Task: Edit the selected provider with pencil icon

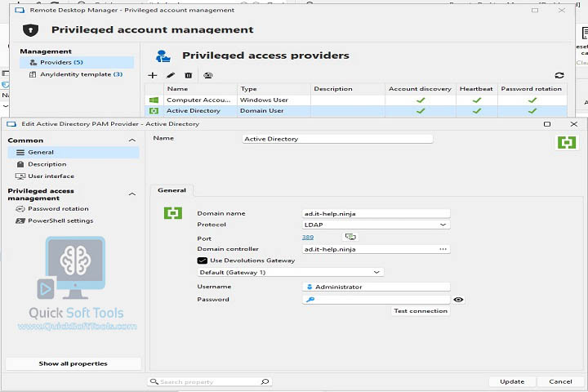Action: pos(171,75)
